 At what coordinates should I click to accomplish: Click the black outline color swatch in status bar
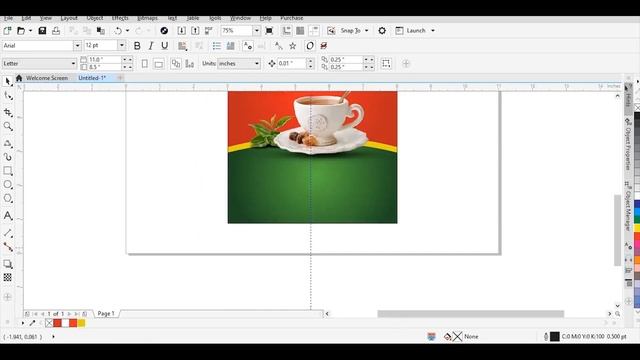click(555, 336)
